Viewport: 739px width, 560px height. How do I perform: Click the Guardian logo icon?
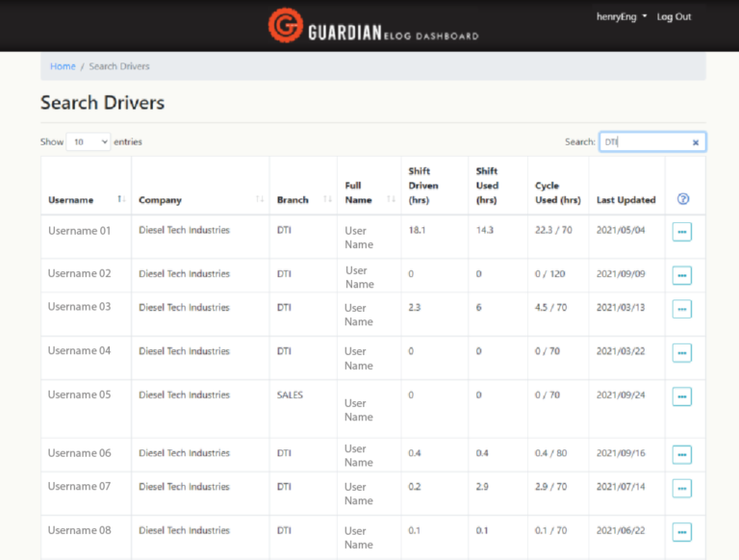(x=285, y=26)
